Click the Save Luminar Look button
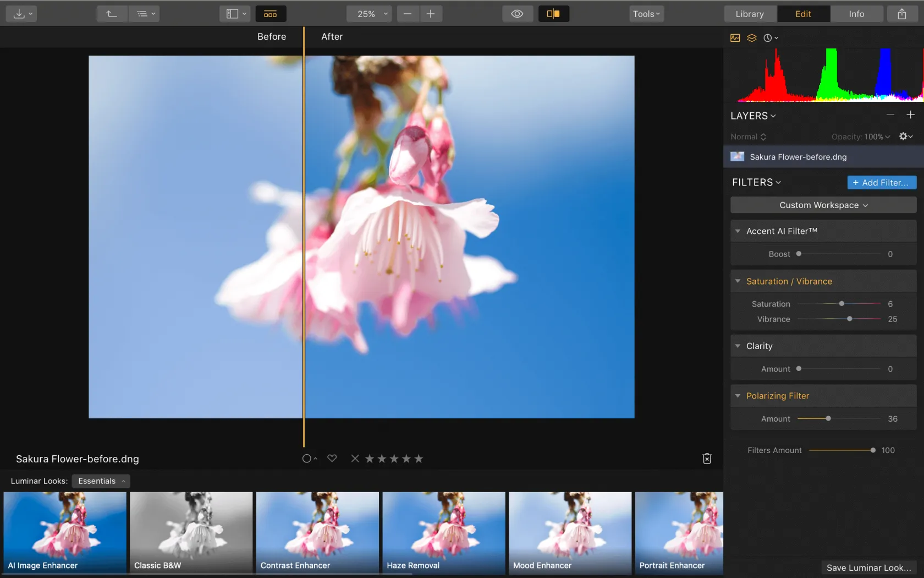Viewport: 924px width, 578px height. (868, 568)
